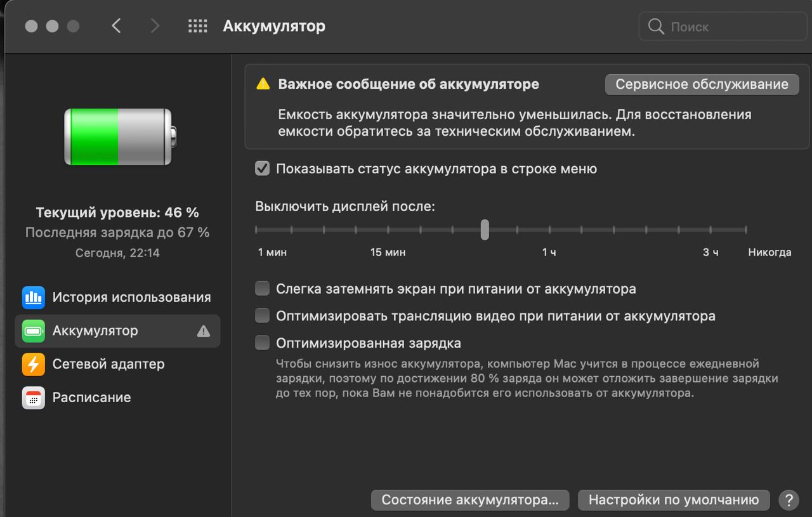The width and height of the screenshot is (812, 517).
Task: Click the optimized charging description text
Action: pyautogui.click(x=527, y=379)
